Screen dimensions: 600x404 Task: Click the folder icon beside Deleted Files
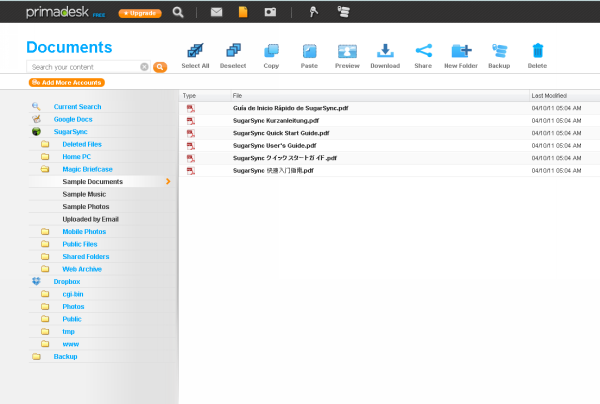[45, 144]
